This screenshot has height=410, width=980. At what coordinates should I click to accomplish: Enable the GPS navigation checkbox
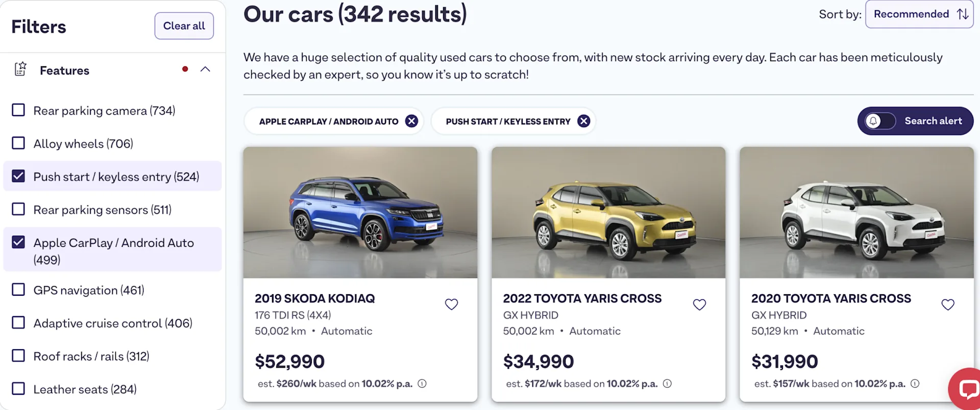click(x=18, y=290)
